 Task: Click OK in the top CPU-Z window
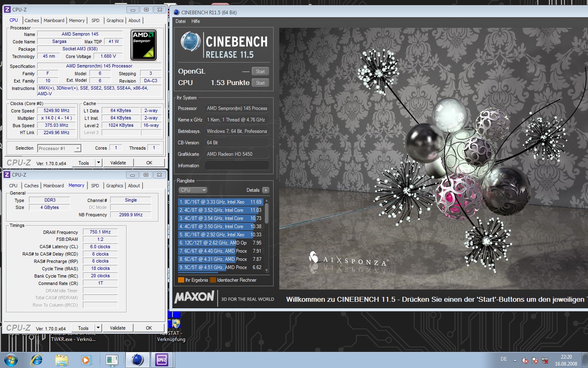(x=149, y=163)
